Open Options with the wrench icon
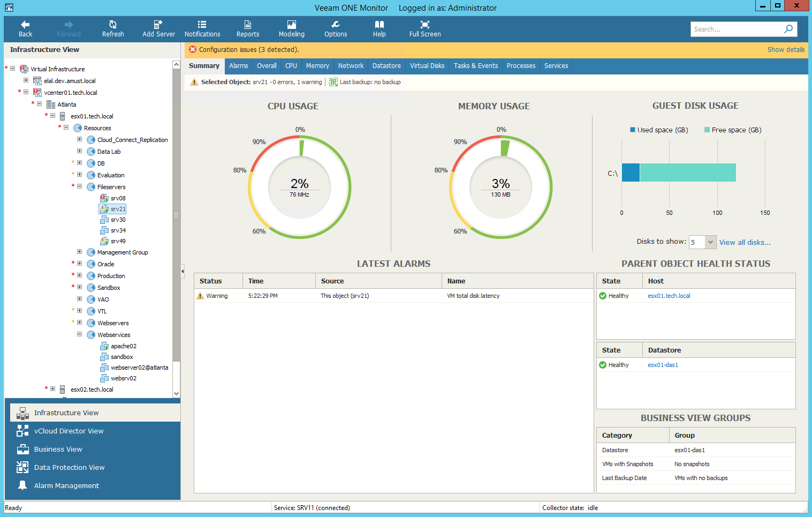 tap(336, 29)
